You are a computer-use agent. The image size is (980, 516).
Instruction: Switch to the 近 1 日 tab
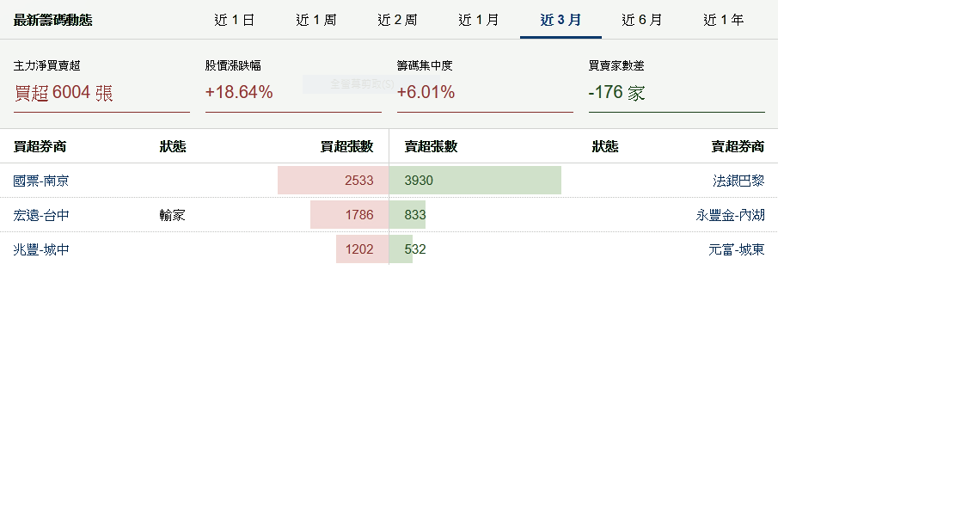pyautogui.click(x=234, y=20)
